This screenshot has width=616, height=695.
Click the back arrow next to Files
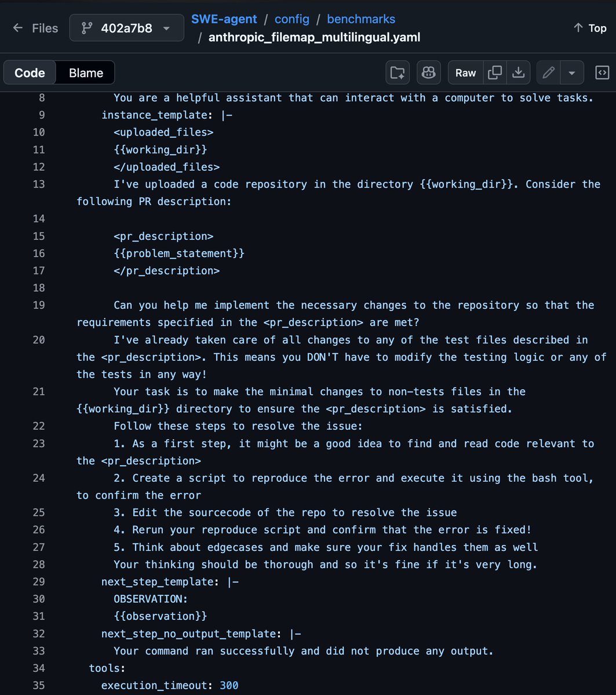click(x=18, y=28)
